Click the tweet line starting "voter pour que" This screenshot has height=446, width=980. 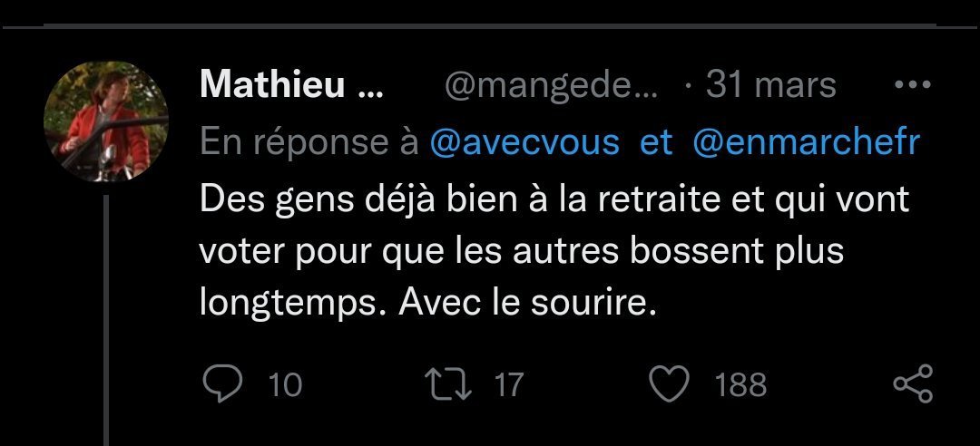pyautogui.click(x=522, y=252)
